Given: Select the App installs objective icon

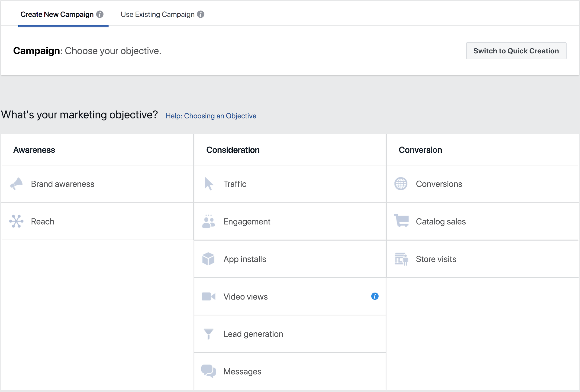Looking at the screenshot, I should [209, 259].
